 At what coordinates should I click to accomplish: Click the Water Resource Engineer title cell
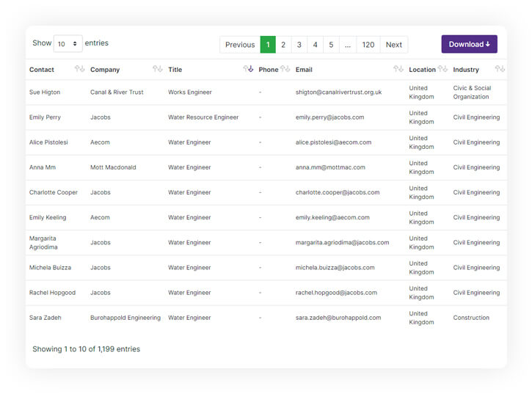[x=203, y=117]
